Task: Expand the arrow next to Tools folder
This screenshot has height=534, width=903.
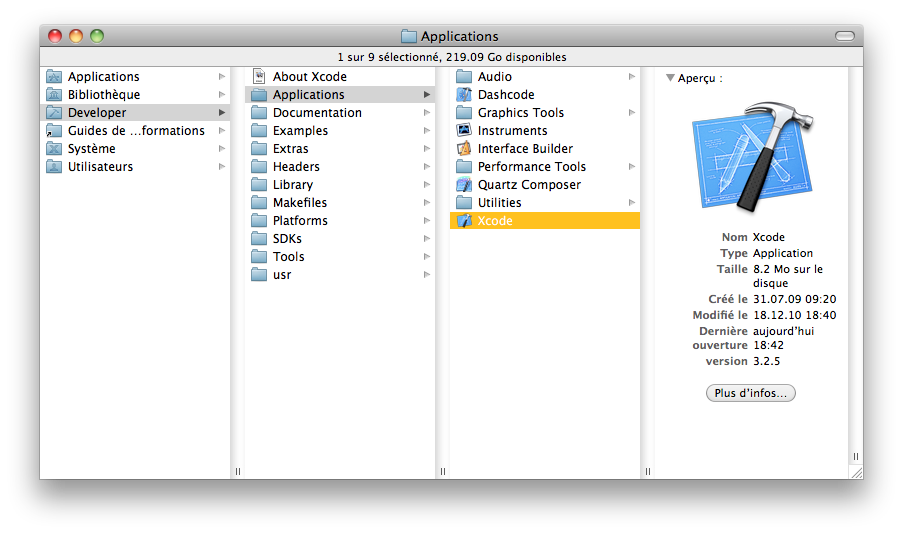Action: point(427,256)
